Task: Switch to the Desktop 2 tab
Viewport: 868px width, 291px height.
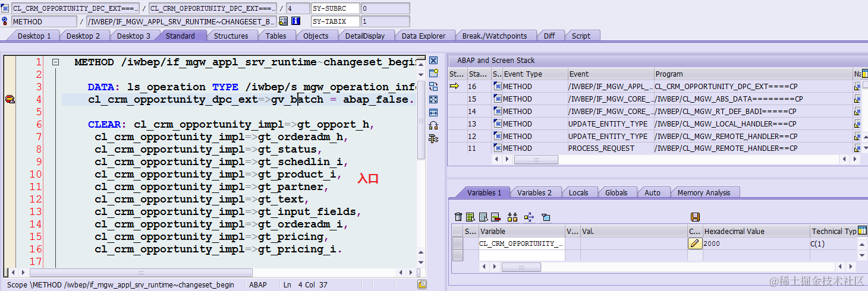Action: 83,36
